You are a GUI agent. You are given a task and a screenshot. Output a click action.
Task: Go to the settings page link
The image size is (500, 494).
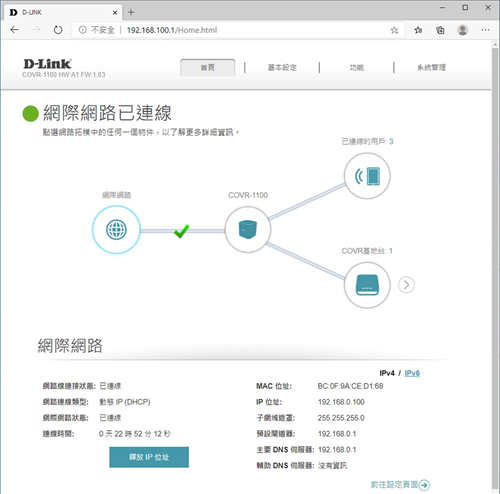click(400, 484)
